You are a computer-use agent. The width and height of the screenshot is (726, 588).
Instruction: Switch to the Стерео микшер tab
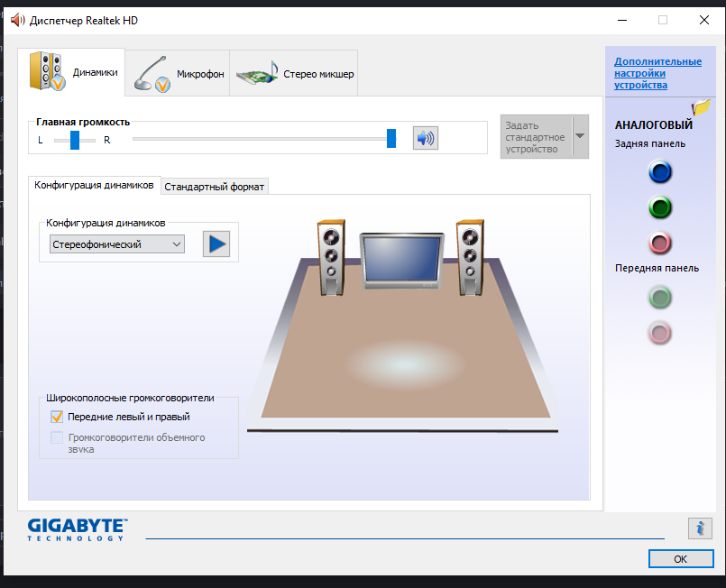(296, 74)
